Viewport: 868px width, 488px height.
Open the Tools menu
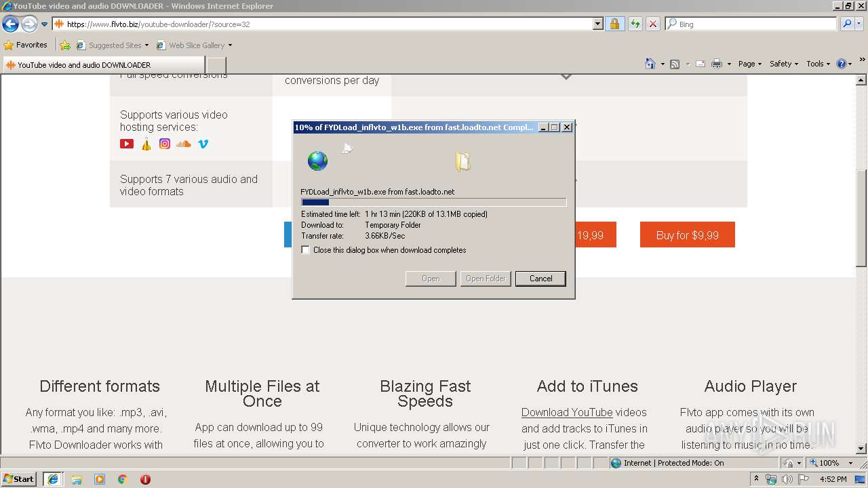click(818, 64)
